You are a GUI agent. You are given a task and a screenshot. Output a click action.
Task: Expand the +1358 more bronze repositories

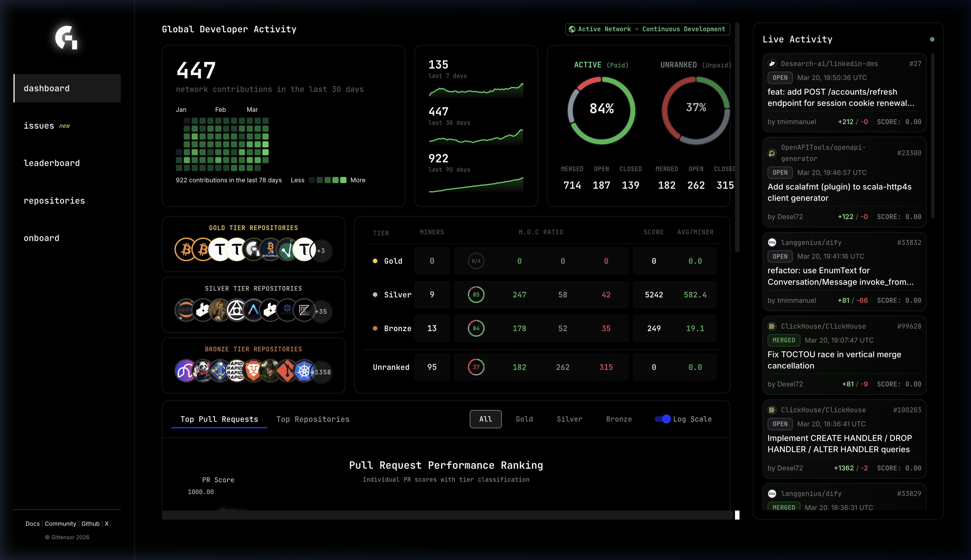pos(322,372)
